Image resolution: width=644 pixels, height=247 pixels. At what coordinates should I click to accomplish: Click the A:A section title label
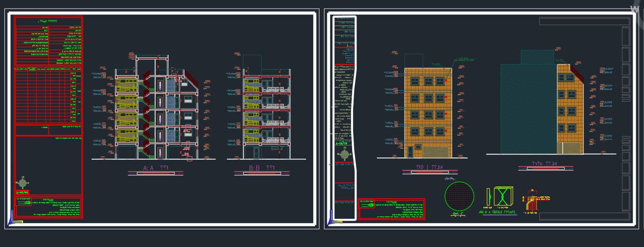155,167
